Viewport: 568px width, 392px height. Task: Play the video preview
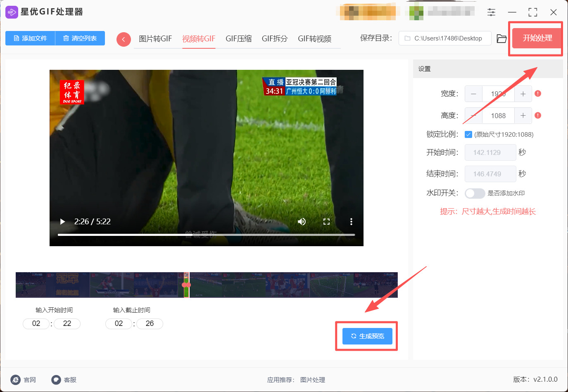pos(63,221)
